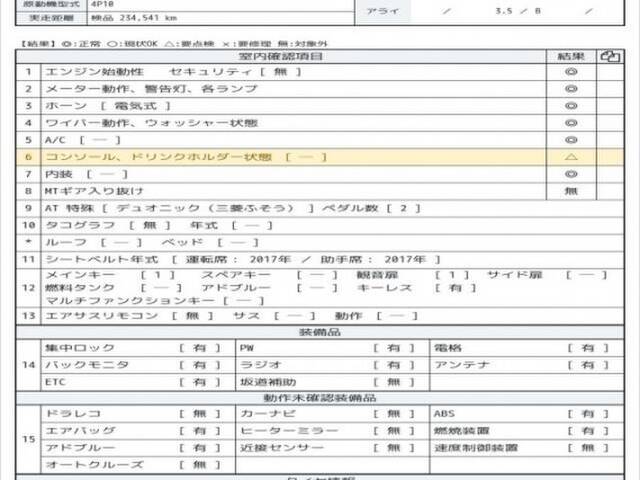Viewport: 640px width, 480px height.
Task: Click the △ result on the コンソール row
Action: tap(571, 157)
